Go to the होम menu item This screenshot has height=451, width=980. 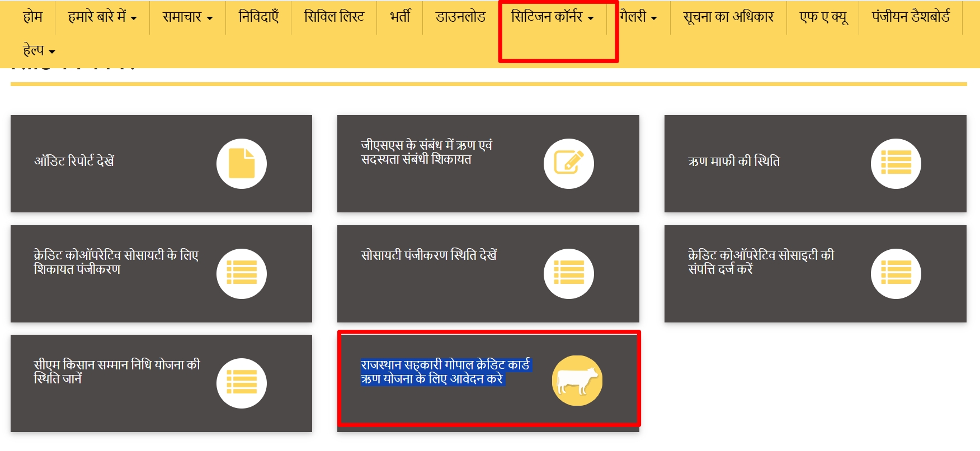point(32,17)
